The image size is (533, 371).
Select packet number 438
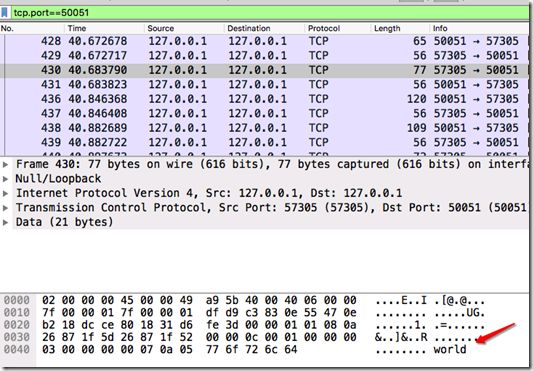[264, 128]
